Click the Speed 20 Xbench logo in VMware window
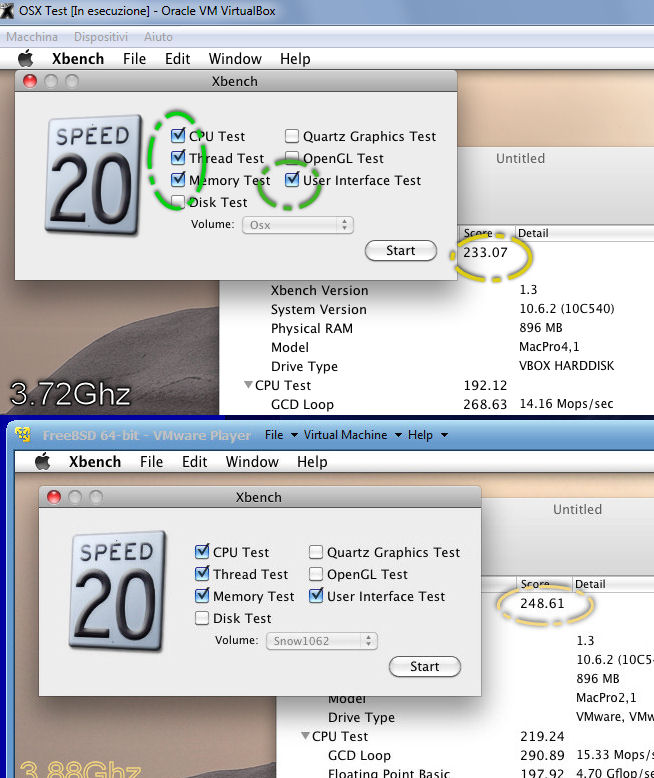Viewport: 654px width, 778px height. [117, 590]
